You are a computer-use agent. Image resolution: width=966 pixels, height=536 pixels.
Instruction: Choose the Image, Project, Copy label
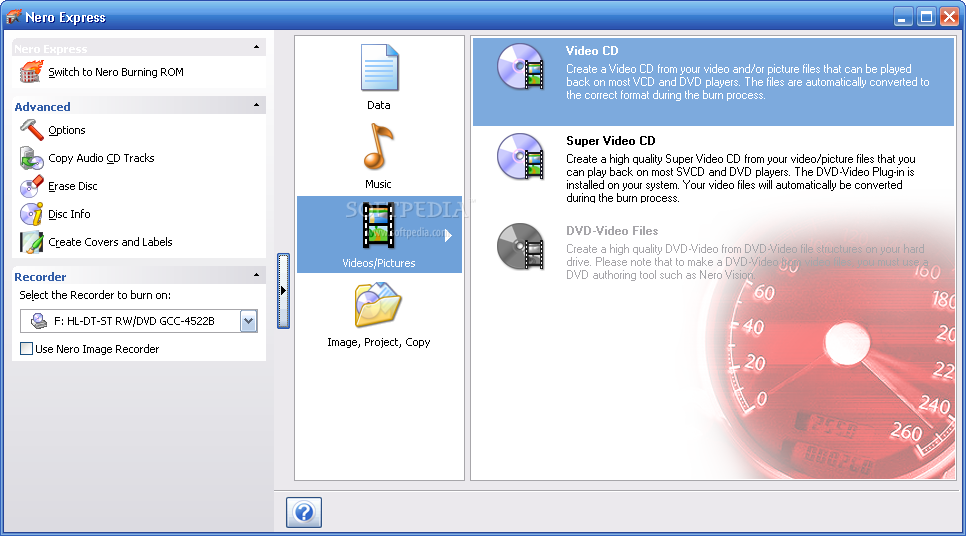(379, 342)
